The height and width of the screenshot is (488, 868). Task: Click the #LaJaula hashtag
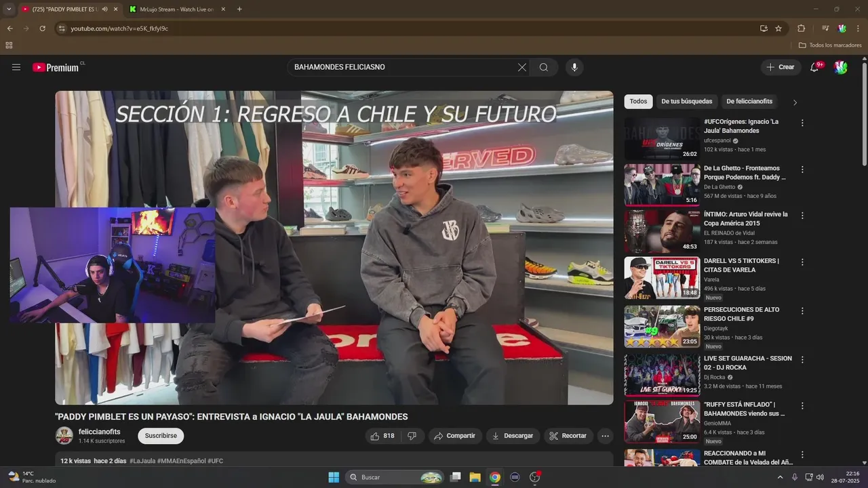pos(142,461)
